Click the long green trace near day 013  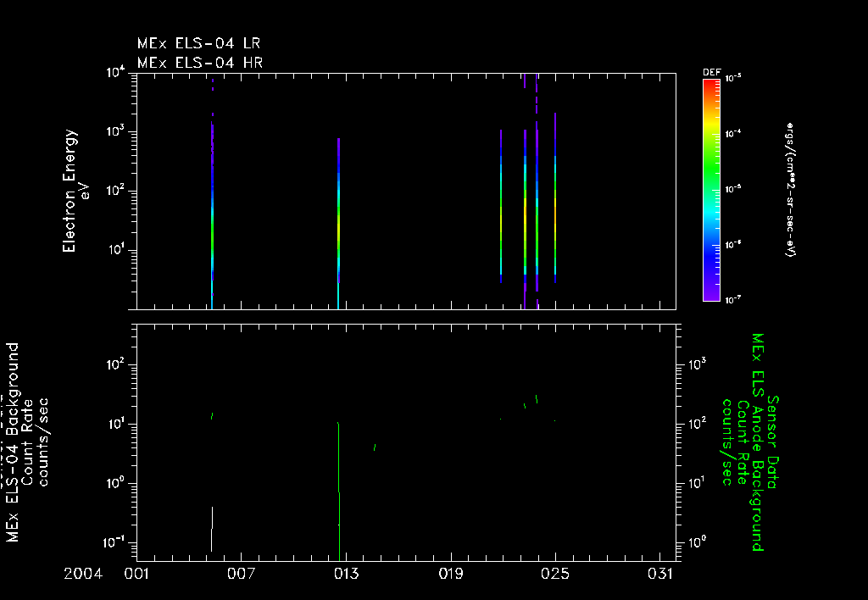(x=339, y=492)
